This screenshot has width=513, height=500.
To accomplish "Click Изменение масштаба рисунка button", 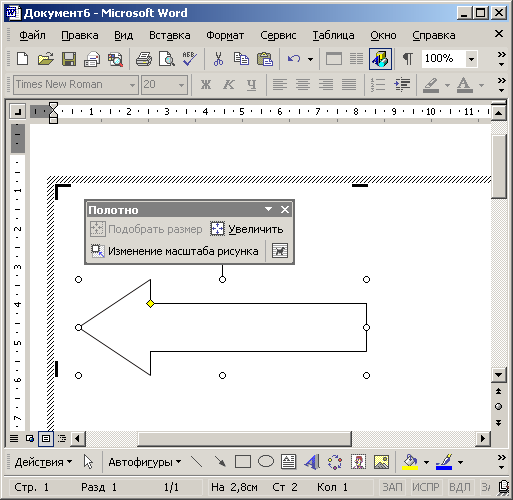I will tap(175, 251).
